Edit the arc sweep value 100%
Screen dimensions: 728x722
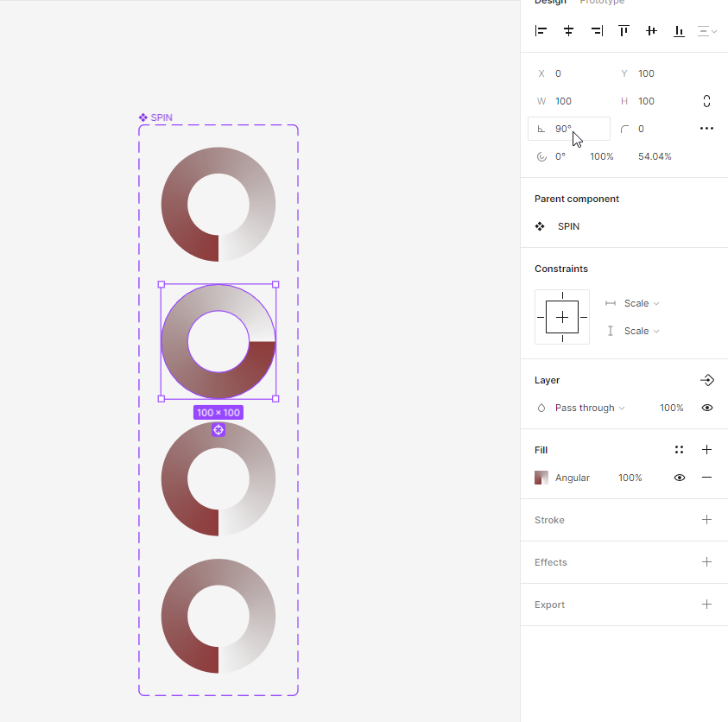point(602,156)
